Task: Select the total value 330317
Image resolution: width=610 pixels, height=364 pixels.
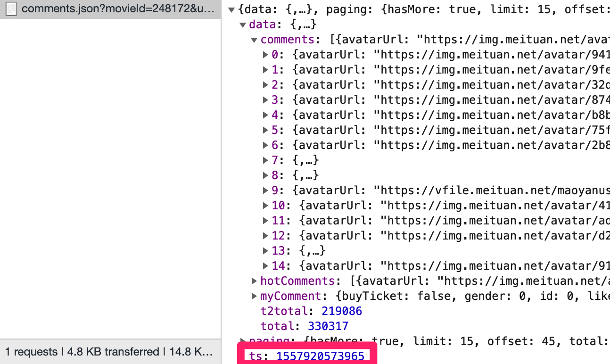Action: click(x=328, y=326)
